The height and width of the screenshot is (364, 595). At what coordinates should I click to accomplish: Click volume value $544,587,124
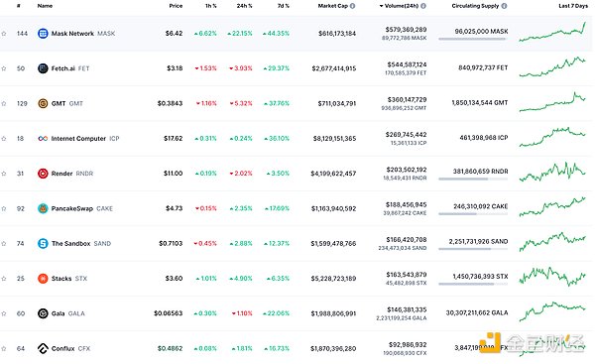[407, 64]
